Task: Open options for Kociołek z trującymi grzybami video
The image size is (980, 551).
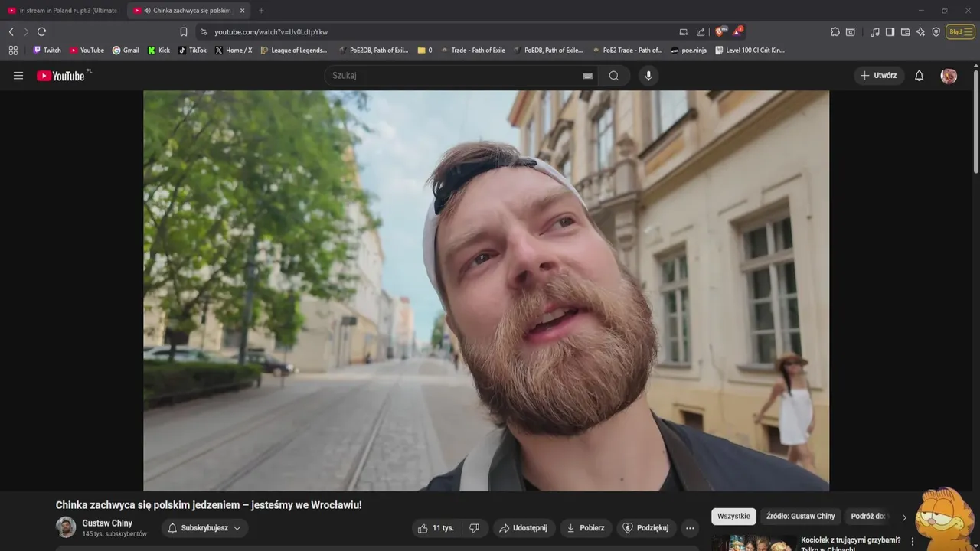Action: pos(913,542)
